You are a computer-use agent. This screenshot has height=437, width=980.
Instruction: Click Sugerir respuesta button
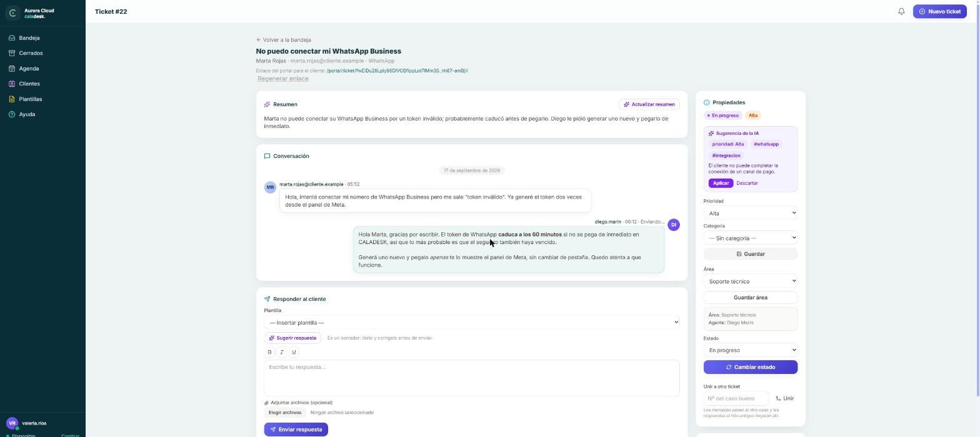pos(292,338)
